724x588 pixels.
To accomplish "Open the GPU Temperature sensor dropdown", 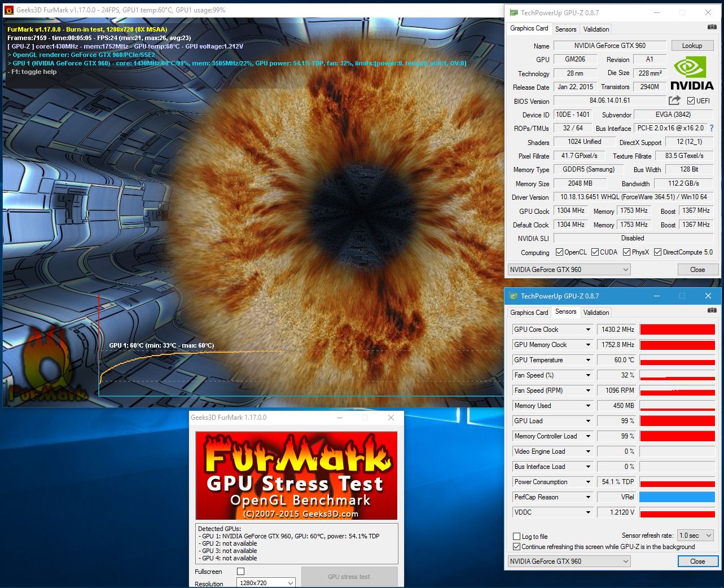I will [x=587, y=360].
